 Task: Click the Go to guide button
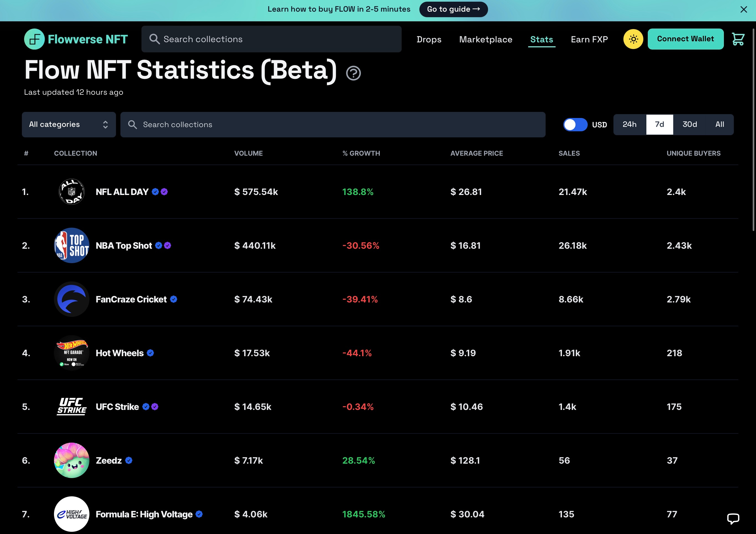point(453,9)
